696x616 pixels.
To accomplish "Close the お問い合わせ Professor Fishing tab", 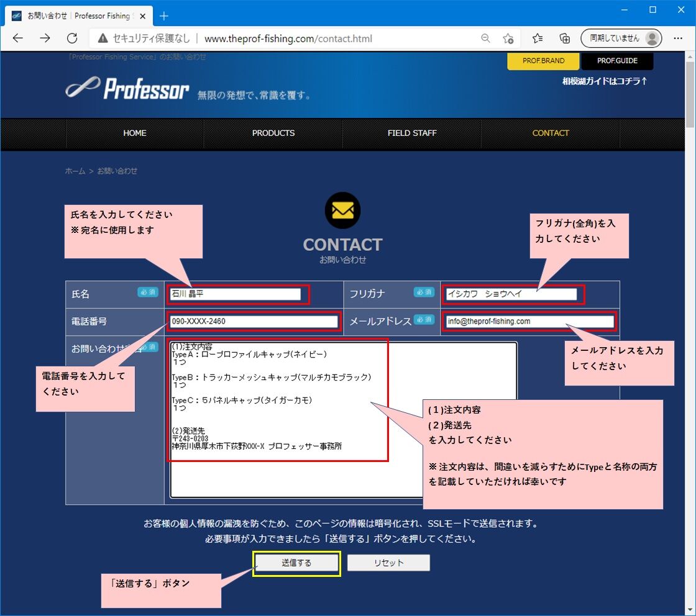I will (142, 16).
